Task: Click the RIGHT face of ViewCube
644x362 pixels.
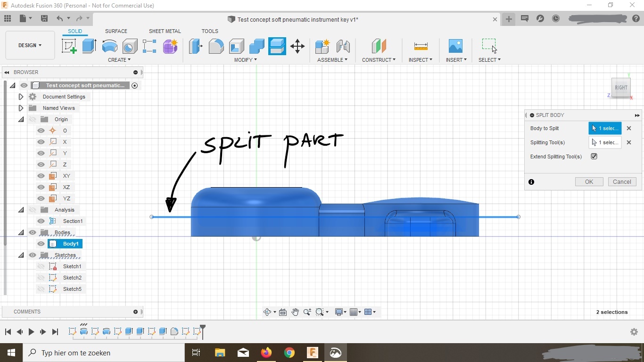Action: (621, 88)
